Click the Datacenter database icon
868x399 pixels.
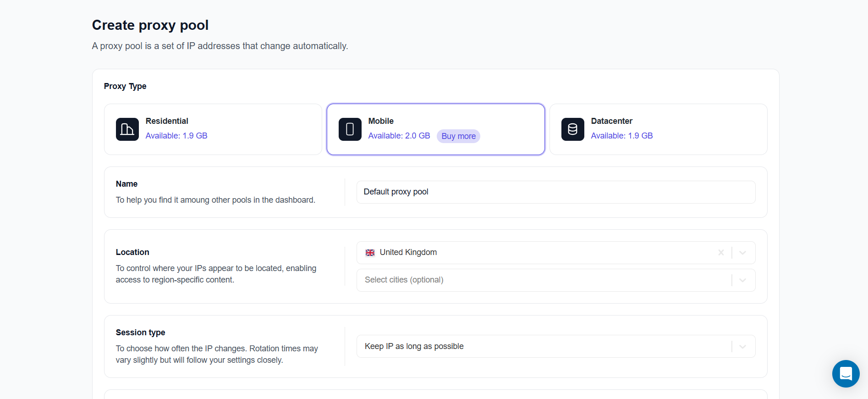[573, 129]
